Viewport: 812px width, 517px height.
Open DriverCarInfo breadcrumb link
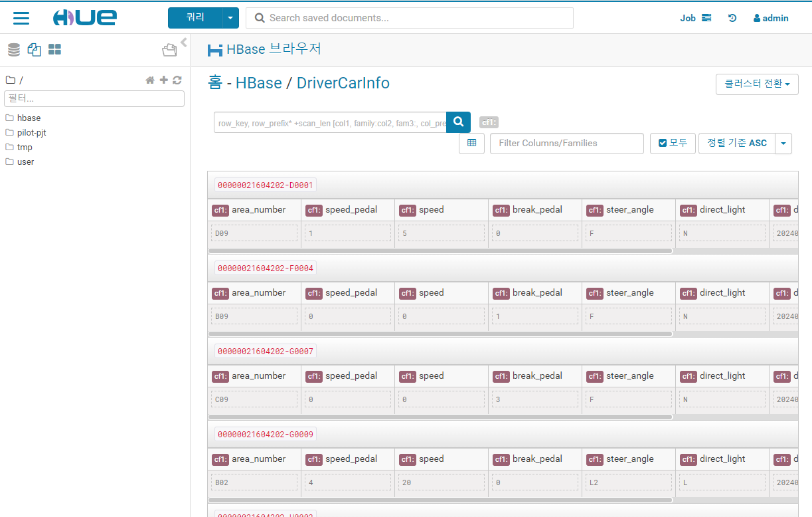coord(343,83)
